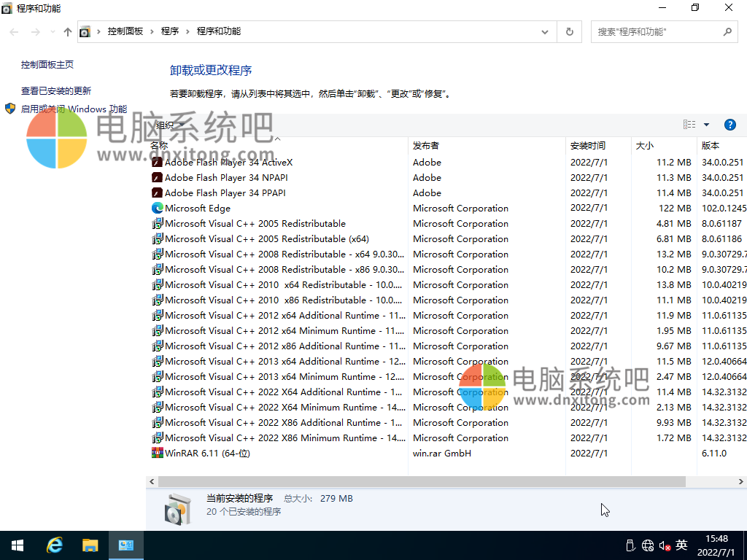Screen dimensions: 747x560
Task: Expand the view options dropdown arrow
Action: tap(706, 125)
